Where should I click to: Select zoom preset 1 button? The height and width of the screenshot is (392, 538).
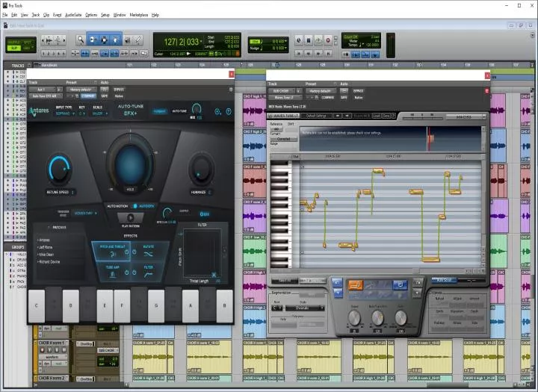click(x=43, y=54)
